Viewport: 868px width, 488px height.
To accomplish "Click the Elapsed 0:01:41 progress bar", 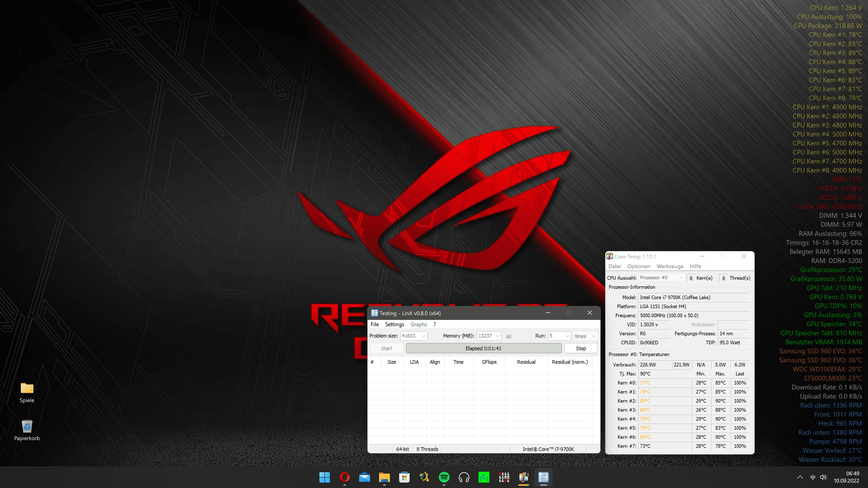I will click(x=484, y=348).
